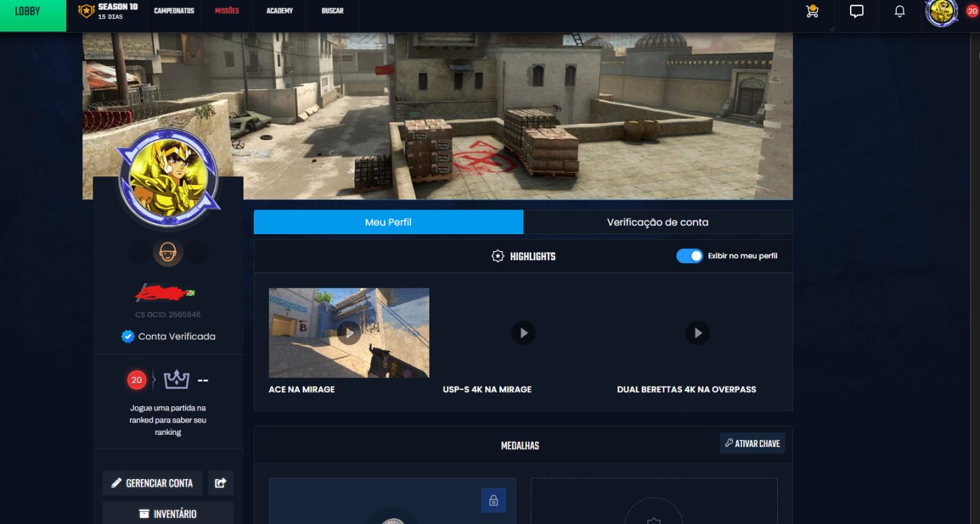Open the INVENTÁRIO button
Viewport: 980px width, 524px height.
(168, 513)
